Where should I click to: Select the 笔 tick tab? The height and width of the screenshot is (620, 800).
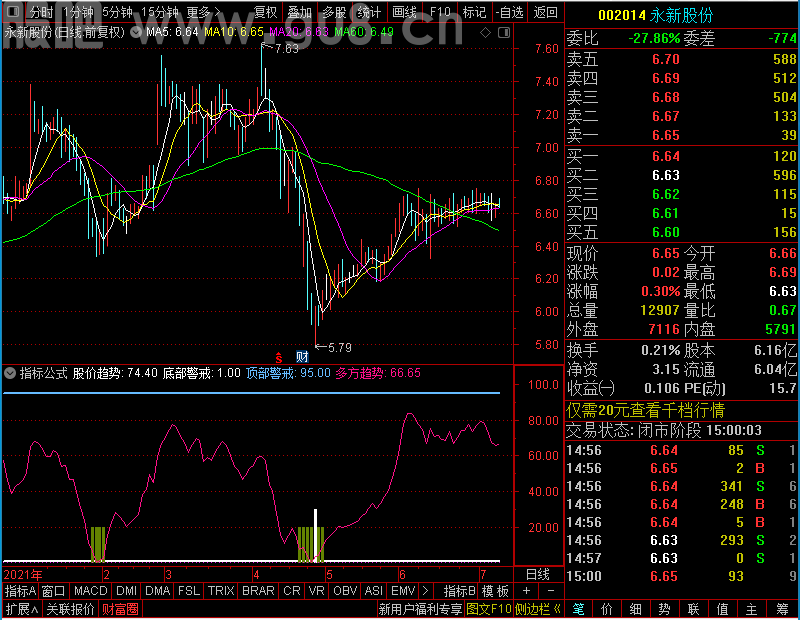pyautogui.click(x=578, y=609)
